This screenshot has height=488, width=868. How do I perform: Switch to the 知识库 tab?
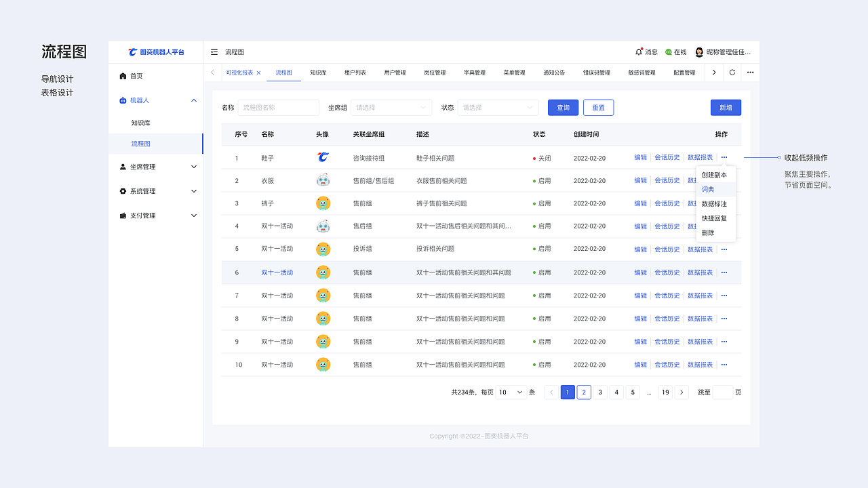[318, 73]
